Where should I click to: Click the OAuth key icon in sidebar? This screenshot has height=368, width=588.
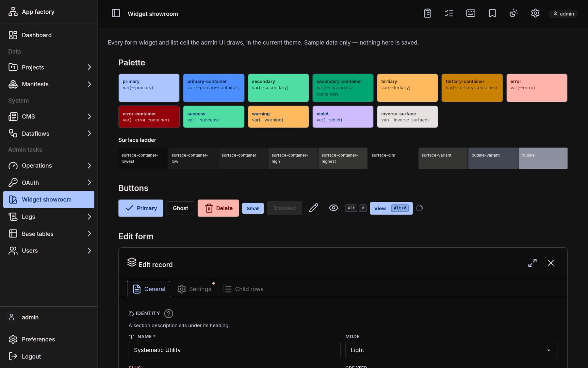[x=13, y=183]
